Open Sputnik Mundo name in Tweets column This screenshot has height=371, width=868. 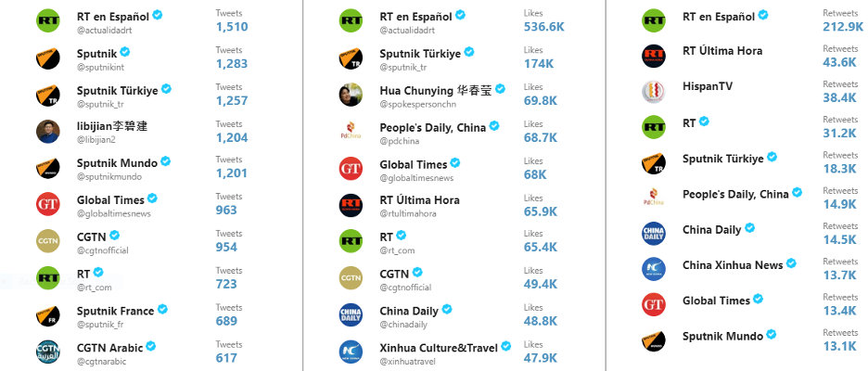[x=118, y=163]
